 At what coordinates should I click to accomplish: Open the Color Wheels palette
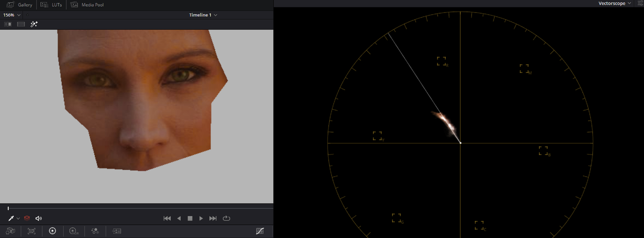(52, 231)
